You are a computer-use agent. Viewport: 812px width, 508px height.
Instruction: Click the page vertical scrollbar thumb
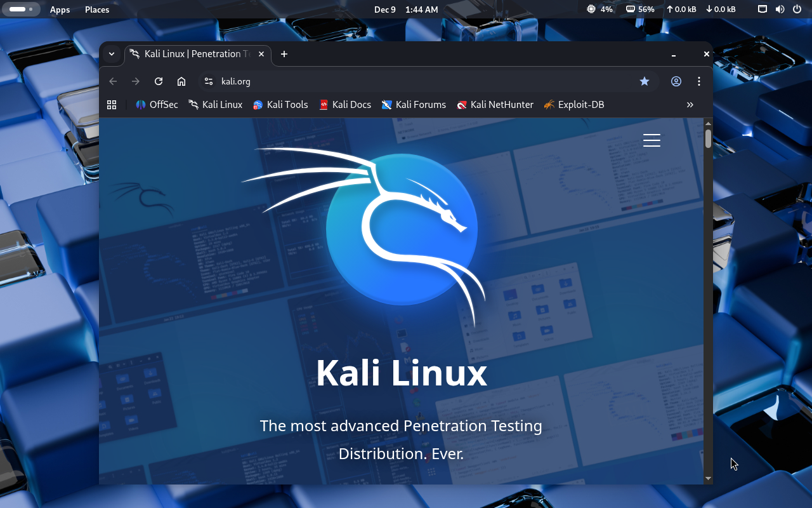pos(708,138)
